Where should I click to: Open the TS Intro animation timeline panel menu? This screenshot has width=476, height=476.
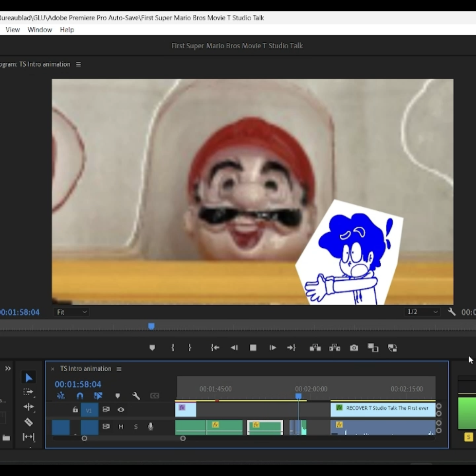click(x=119, y=369)
